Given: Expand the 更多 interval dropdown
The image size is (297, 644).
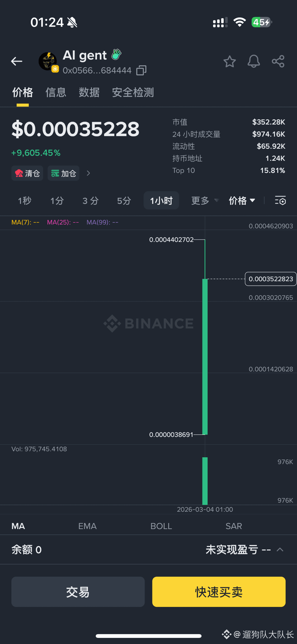Looking at the screenshot, I should click(204, 201).
